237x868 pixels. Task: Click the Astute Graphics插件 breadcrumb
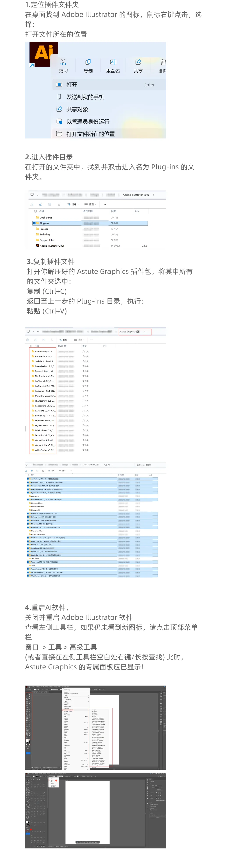[x=130, y=331]
